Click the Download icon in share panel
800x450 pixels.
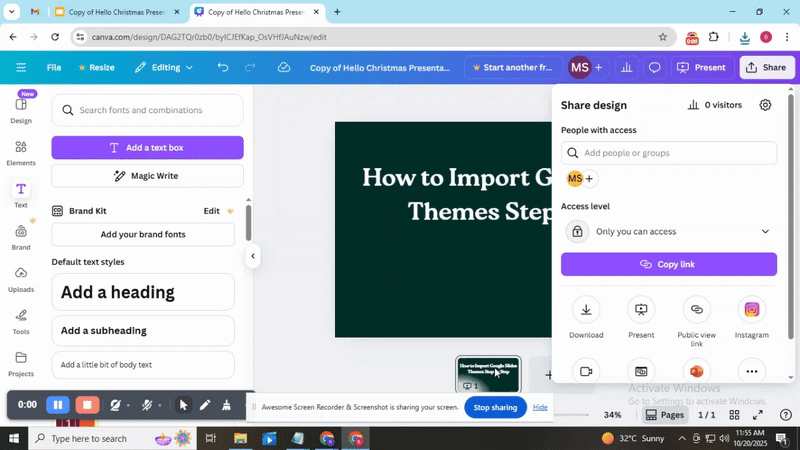coord(586,310)
